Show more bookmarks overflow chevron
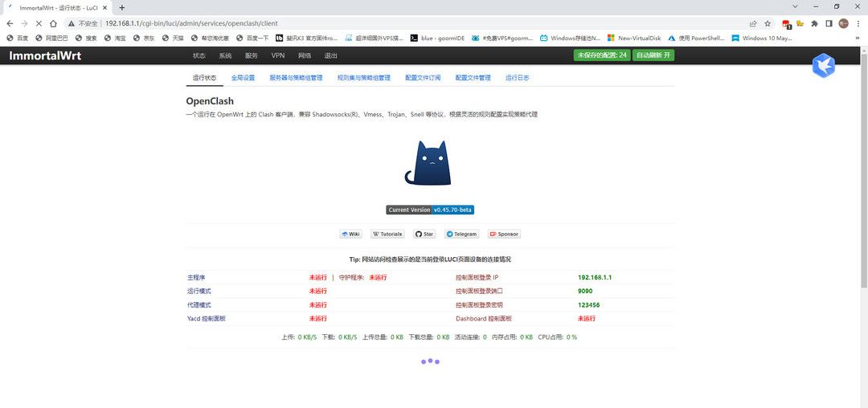Viewport: 868px width, 408px height. pyautogui.click(x=859, y=38)
